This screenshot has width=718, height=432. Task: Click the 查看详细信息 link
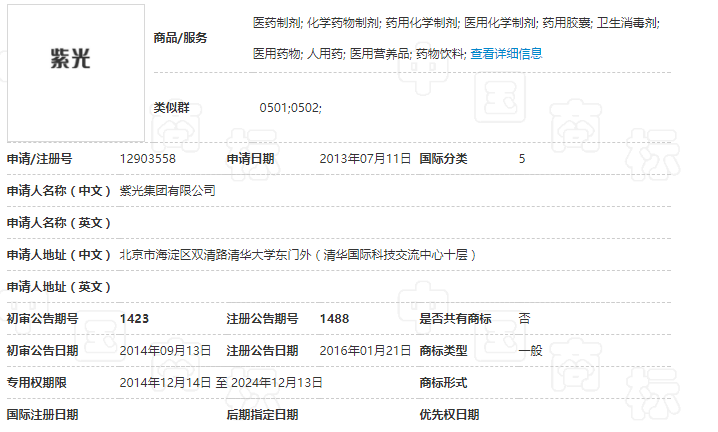coord(506,53)
